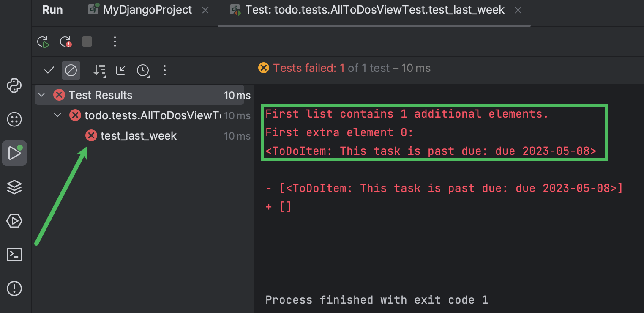Rerun all tests
The width and height of the screenshot is (644, 313).
coord(43,41)
